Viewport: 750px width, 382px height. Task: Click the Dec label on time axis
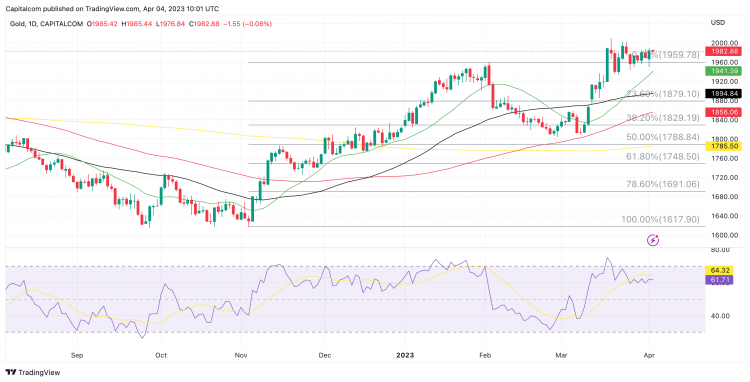[x=325, y=356]
